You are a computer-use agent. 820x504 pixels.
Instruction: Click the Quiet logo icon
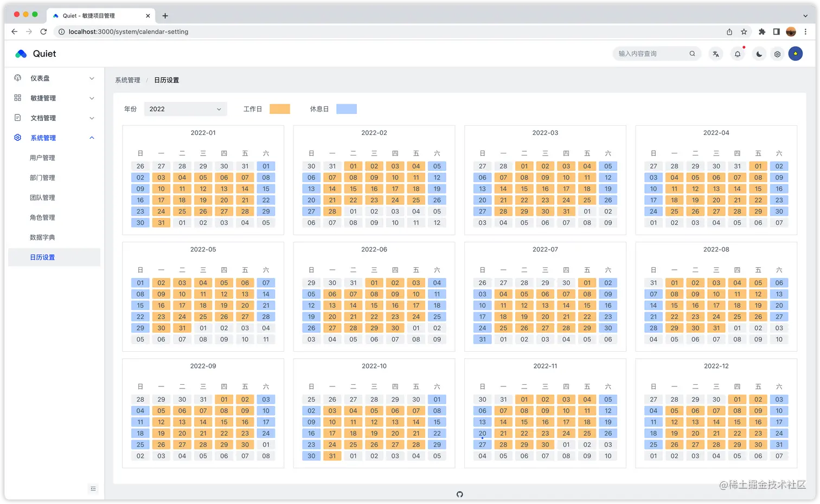click(21, 54)
